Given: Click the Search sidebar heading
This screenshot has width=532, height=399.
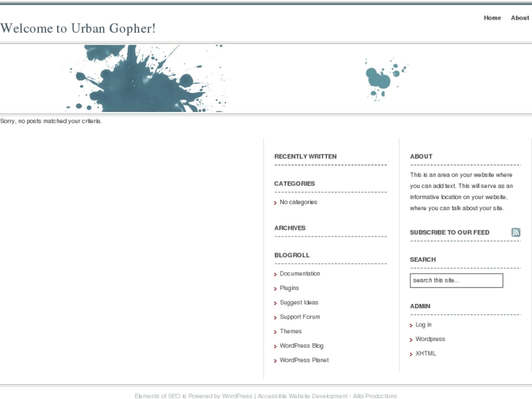Looking at the screenshot, I should [x=423, y=260].
